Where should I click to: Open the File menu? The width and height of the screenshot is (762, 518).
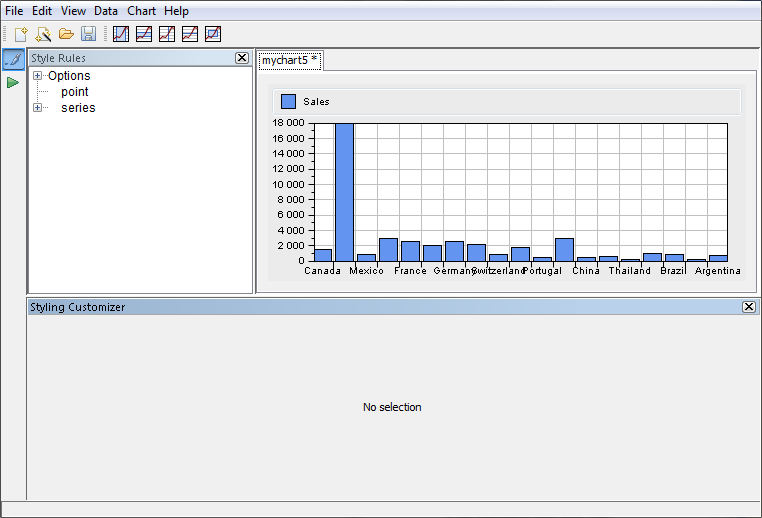(15, 11)
